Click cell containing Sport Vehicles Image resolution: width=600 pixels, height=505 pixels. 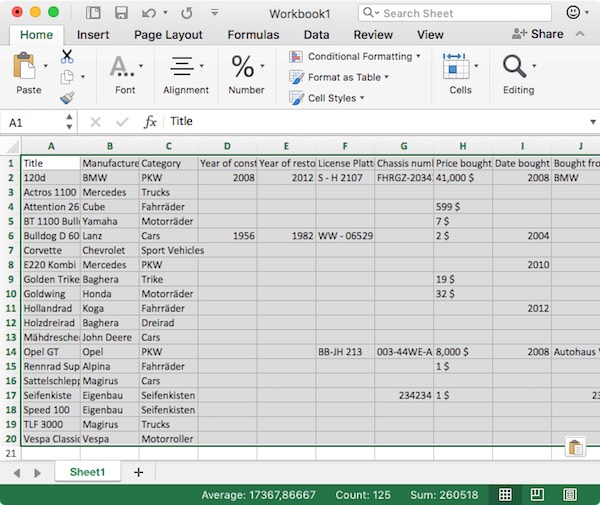pos(169,251)
